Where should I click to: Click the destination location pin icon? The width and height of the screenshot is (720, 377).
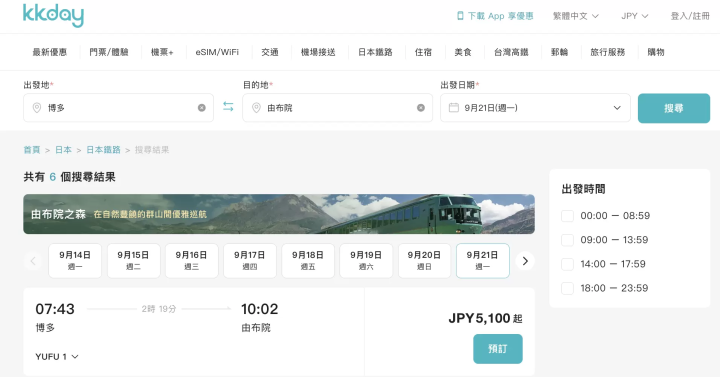(256, 108)
